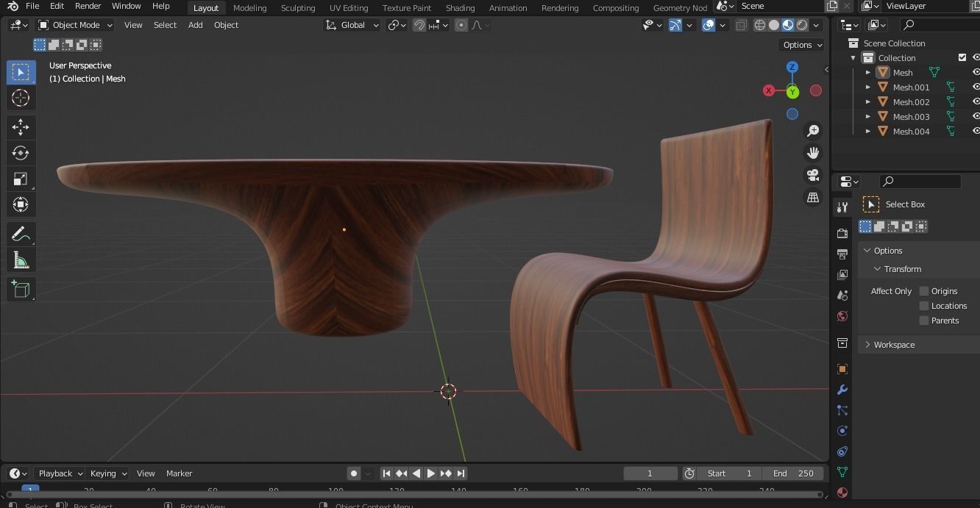Hide the Mesh object via eye icon
Screen dimensions: 980x508
[x=976, y=72]
